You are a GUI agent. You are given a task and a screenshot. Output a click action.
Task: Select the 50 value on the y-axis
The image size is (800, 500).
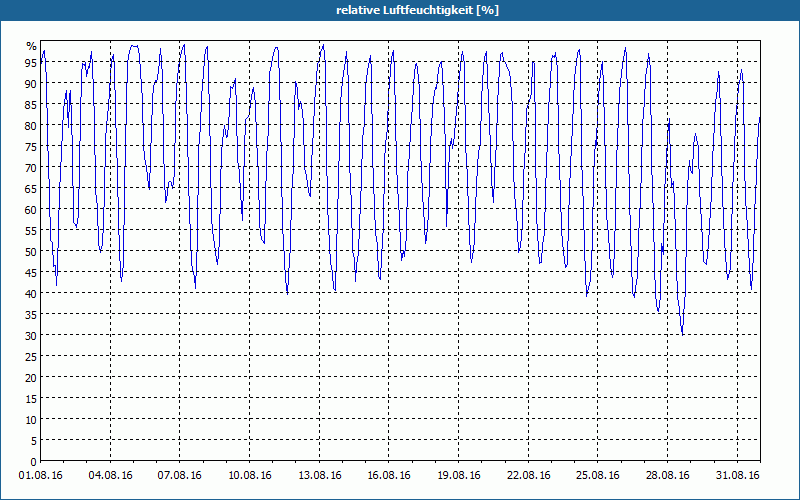[32, 252]
